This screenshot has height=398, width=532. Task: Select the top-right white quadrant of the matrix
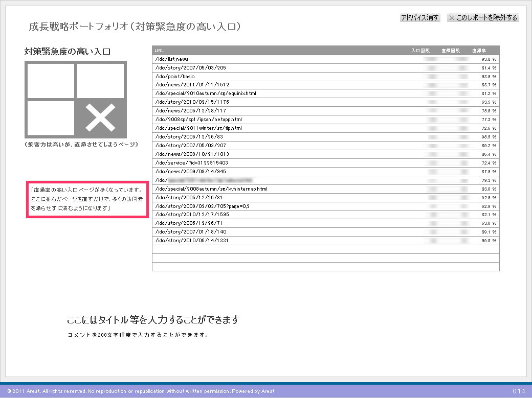coord(100,81)
